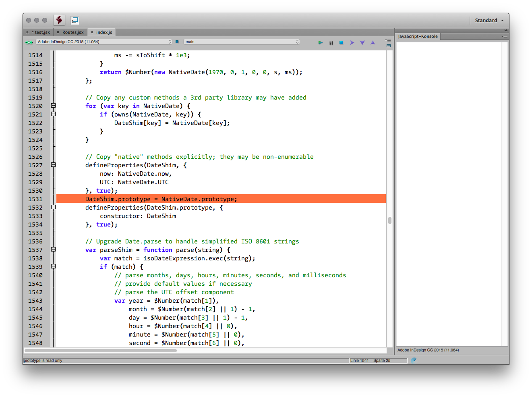Step over with purple right arrow

352,42
